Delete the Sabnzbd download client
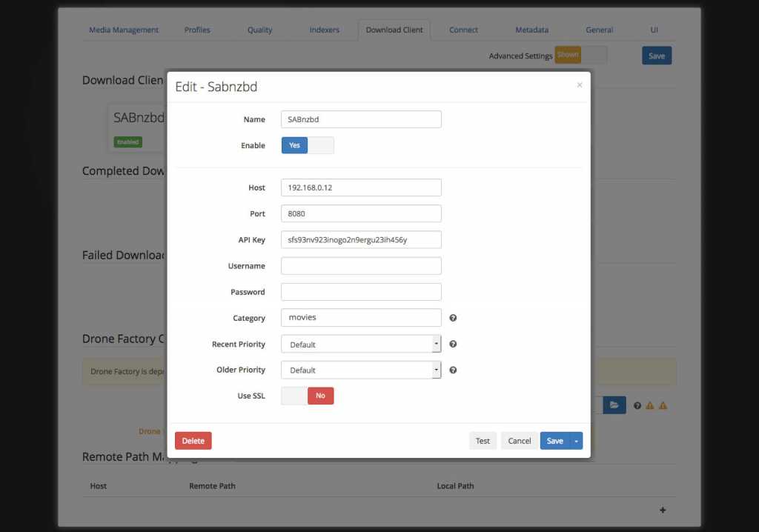759x532 pixels. 193,440
